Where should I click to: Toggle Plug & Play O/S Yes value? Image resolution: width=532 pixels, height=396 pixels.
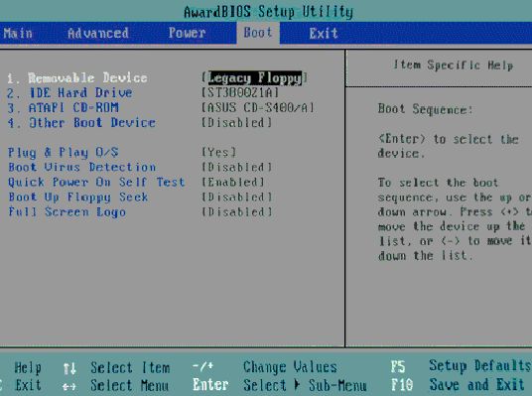[x=218, y=152]
